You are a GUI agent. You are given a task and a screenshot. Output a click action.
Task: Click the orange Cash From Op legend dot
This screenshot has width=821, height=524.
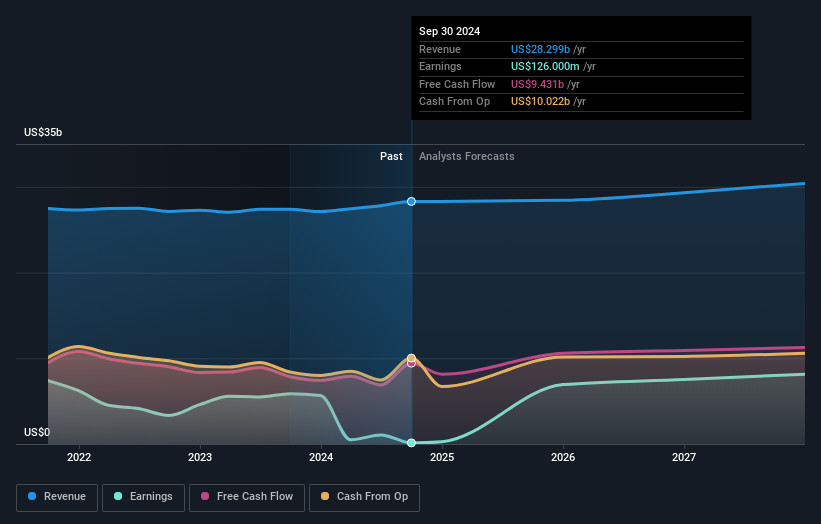click(x=325, y=496)
